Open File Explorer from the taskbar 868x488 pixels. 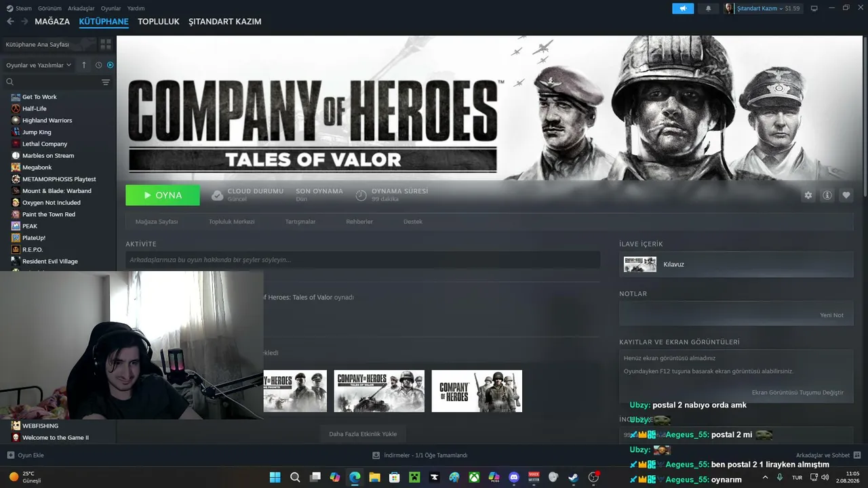click(374, 477)
